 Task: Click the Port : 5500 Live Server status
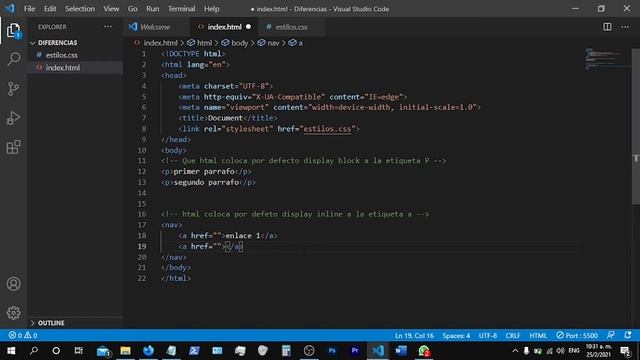[577, 336]
